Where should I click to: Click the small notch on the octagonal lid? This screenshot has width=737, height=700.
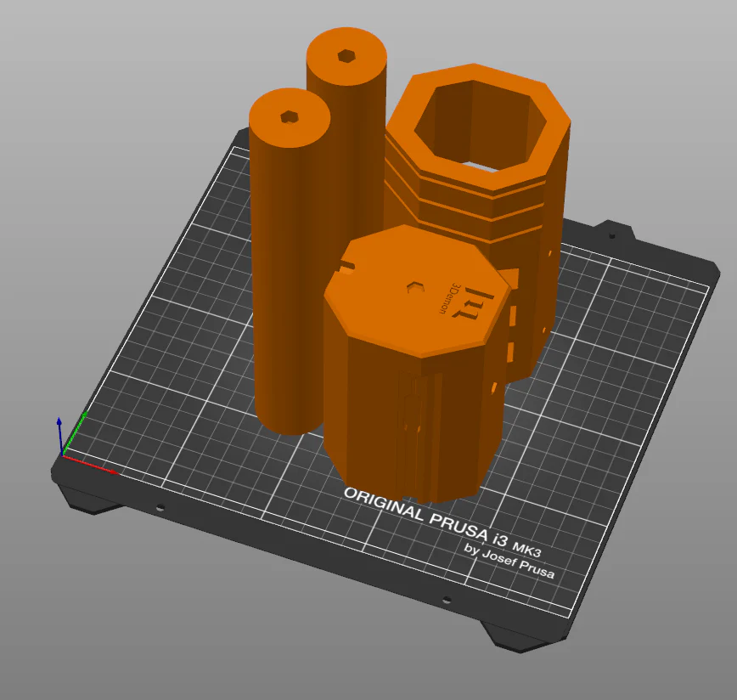pos(346,265)
